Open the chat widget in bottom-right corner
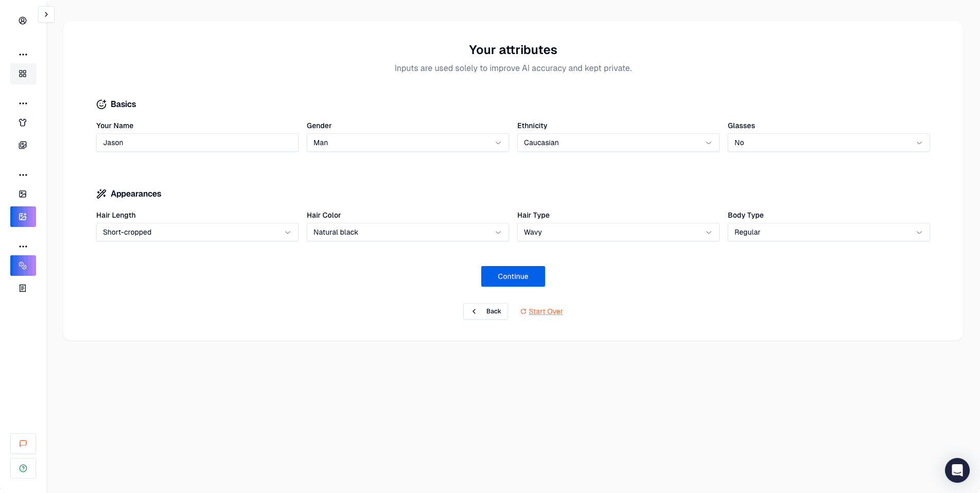This screenshot has height=493, width=980. click(957, 470)
